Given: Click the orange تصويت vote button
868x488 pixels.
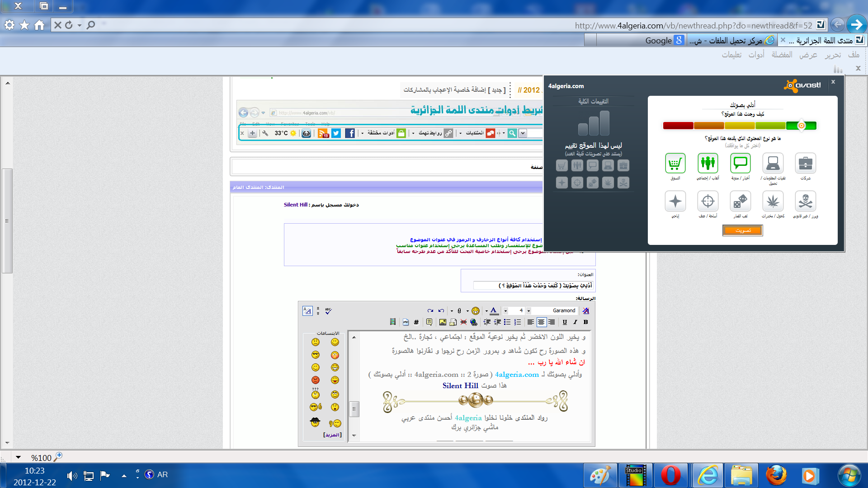Looking at the screenshot, I should point(742,230).
